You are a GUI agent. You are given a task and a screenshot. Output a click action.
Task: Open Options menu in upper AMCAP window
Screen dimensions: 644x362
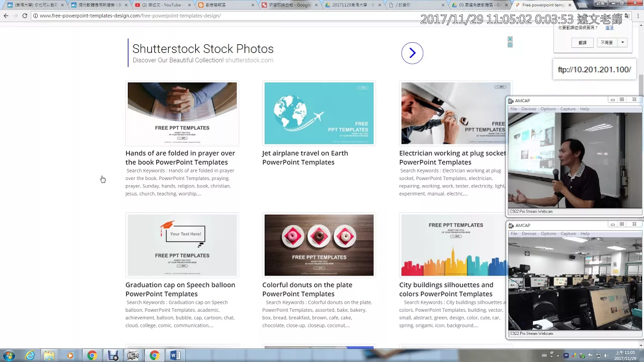click(548, 109)
